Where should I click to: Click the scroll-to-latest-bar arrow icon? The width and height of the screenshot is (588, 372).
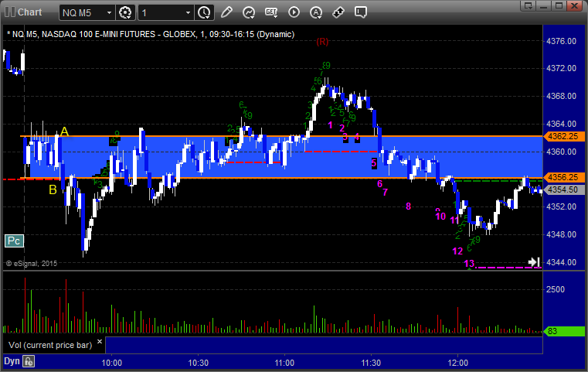(x=534, y=261)
